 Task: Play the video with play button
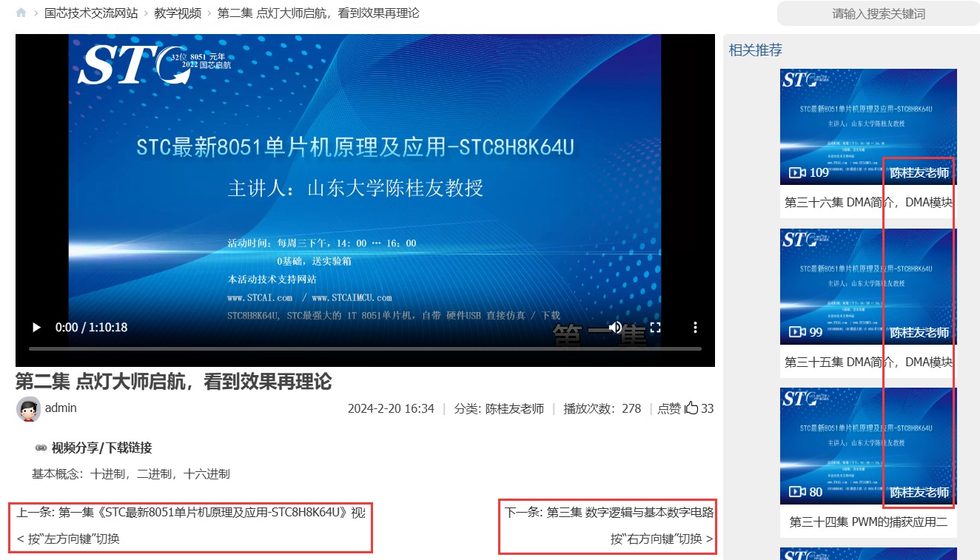click(x=36, y=327)
